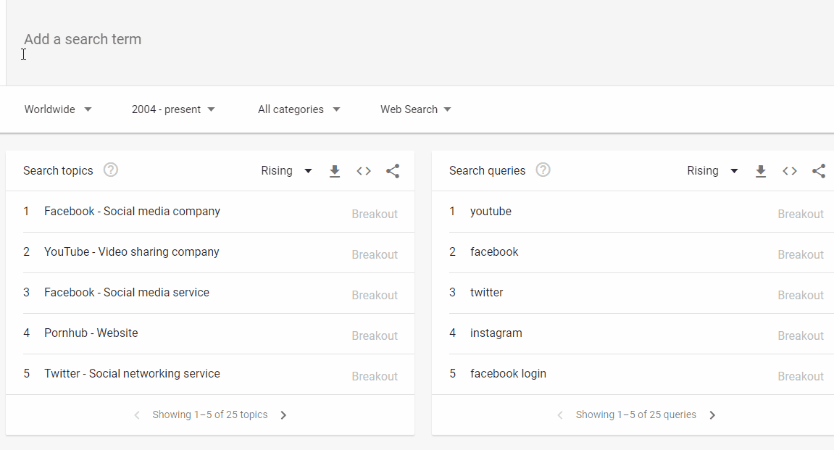Open help icon beside Search queries
Viewport: 834px width, 450px height.
(x=543, y=170)
